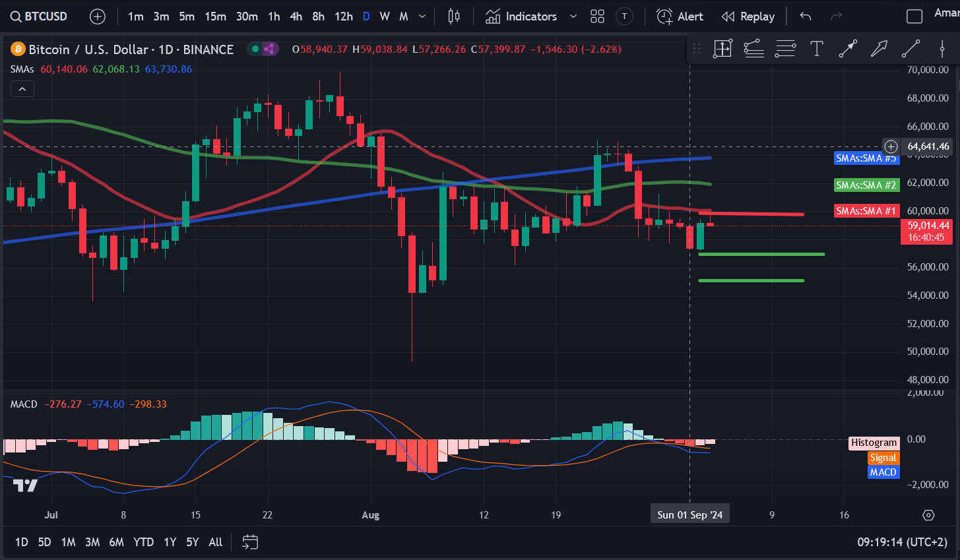
Task: Select the MACD indicator legend
Action: (x=24, y=404)
